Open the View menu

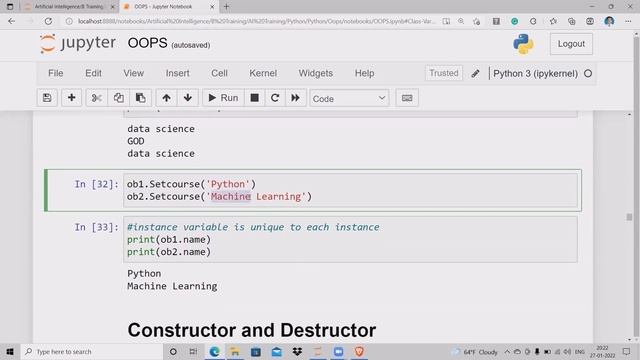pos(133,73)
